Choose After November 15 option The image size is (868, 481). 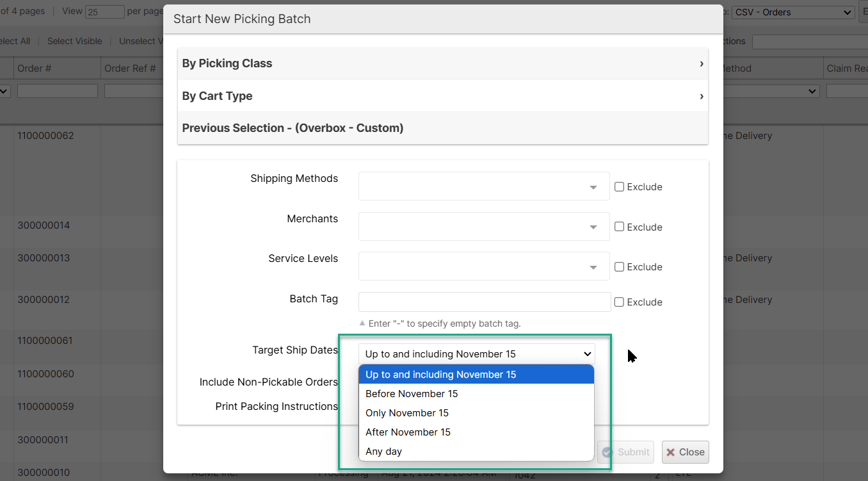pos(408,432)
